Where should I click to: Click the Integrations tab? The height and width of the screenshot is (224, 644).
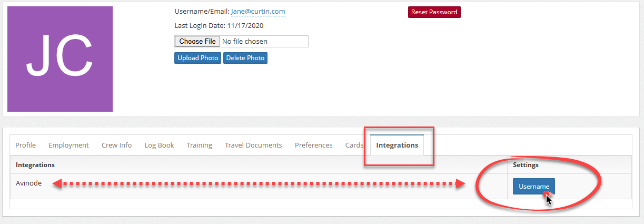coord(397,145)
